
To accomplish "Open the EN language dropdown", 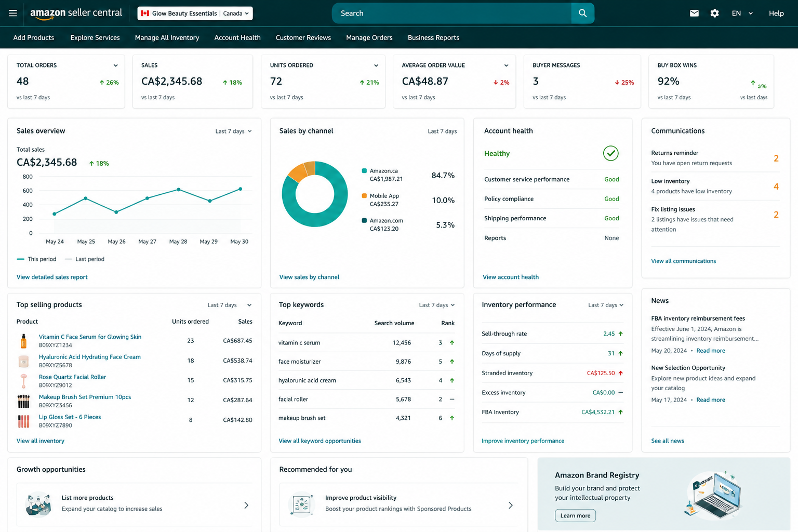I will coord(742,14).
